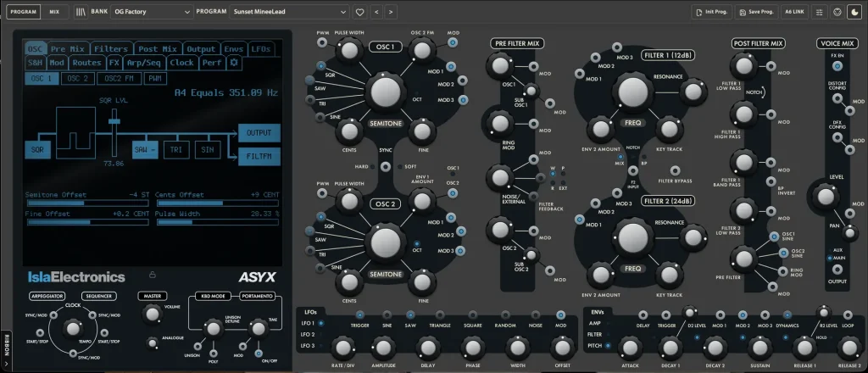The height and width of the screenshot is (373, 868).
Task: Select LFO 2 radio button
Action: click(321, 334)
